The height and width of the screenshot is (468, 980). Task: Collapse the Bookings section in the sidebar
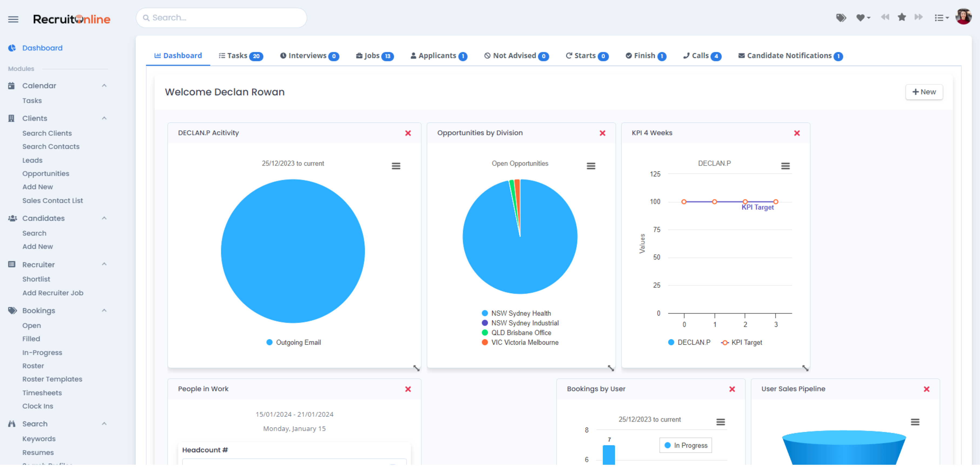pyautogui.click(x=104, y=310)
